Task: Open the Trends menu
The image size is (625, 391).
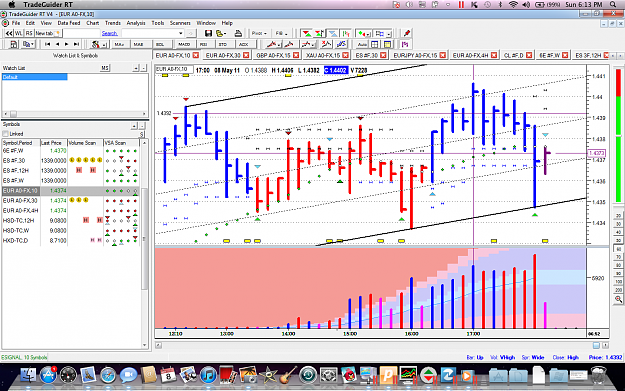Action: [x=113, y=23]
